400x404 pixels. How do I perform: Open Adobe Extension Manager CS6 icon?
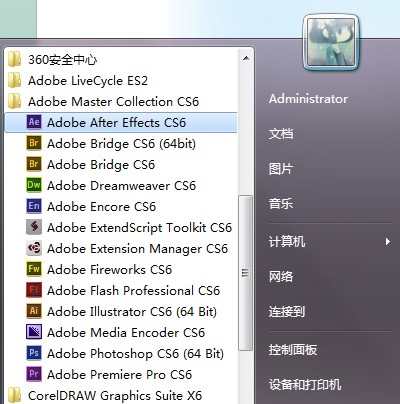(x=34, y=248)
